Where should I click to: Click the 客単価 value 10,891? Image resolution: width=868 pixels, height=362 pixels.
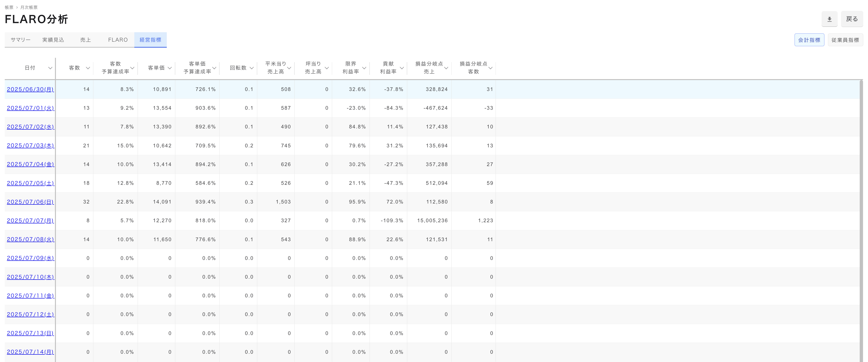162,89
